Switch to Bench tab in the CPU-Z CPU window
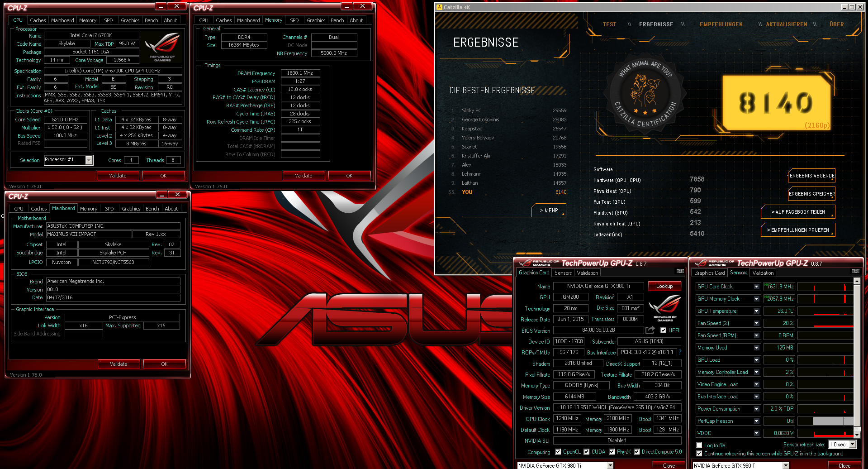 [152, 20]
